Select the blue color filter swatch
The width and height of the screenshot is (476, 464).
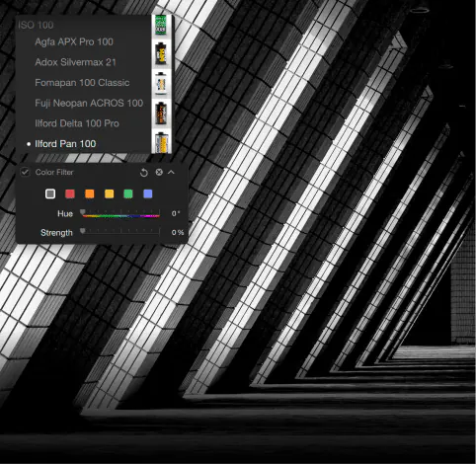point(148,193)
